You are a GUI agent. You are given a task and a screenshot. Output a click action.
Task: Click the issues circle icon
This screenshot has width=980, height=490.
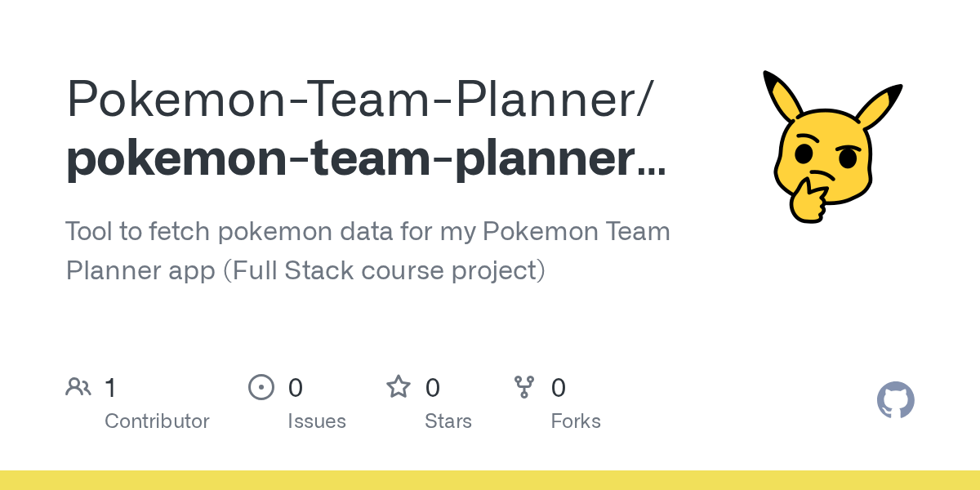pos(261,386)
